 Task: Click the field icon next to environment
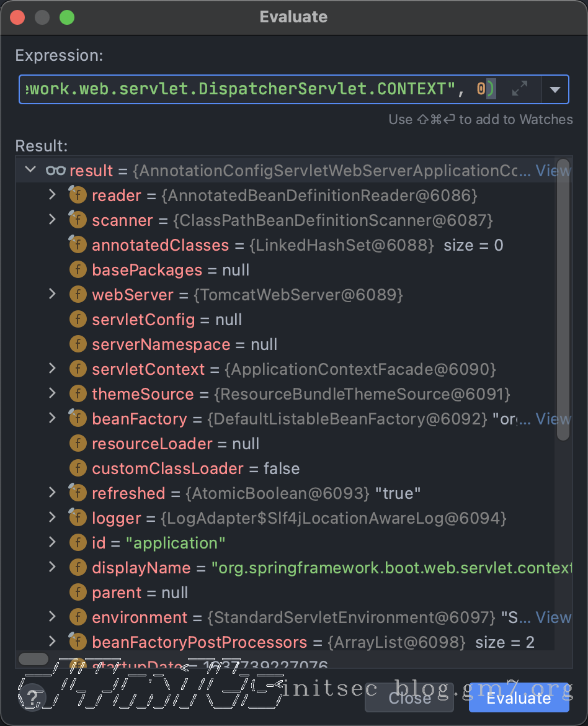78,617
